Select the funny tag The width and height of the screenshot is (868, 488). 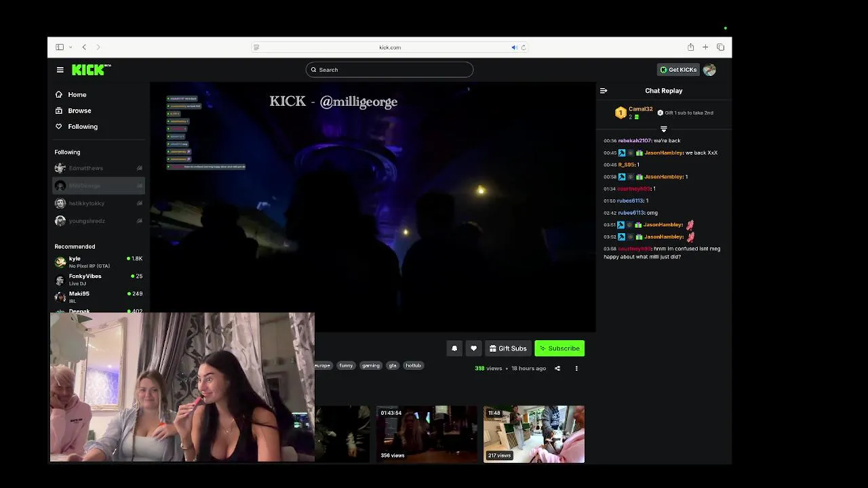(346, 365)
